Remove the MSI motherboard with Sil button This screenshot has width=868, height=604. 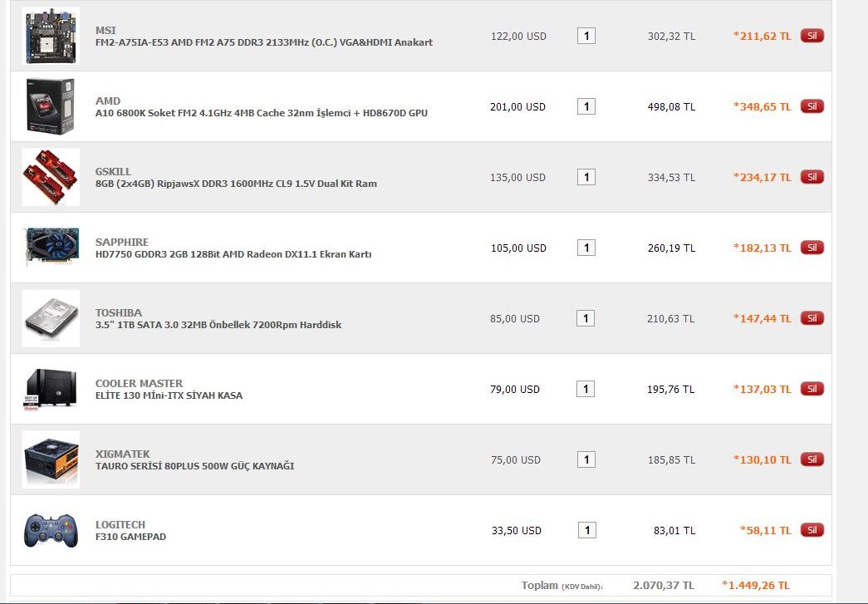pyautogui.click(x=812, y=36)
